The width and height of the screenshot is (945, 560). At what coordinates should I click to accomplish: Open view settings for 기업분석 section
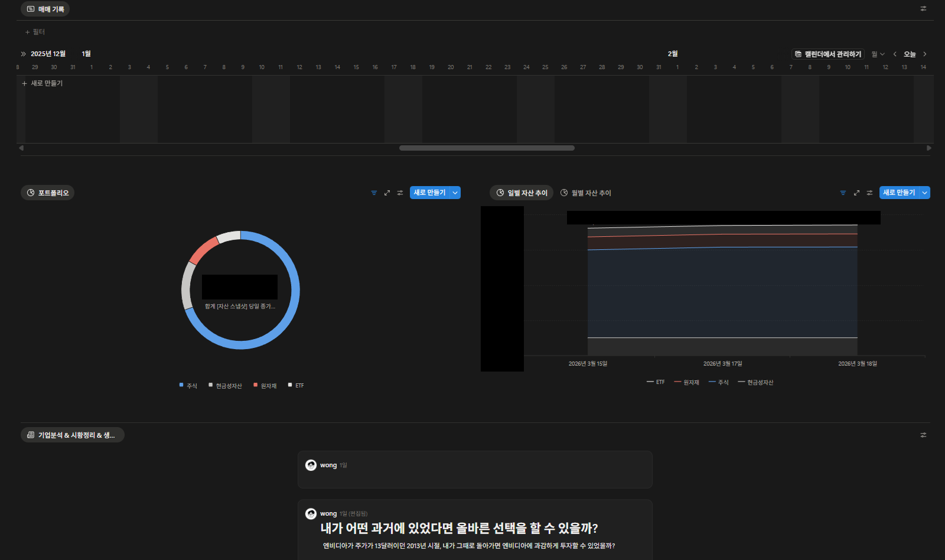coord(923,435)
